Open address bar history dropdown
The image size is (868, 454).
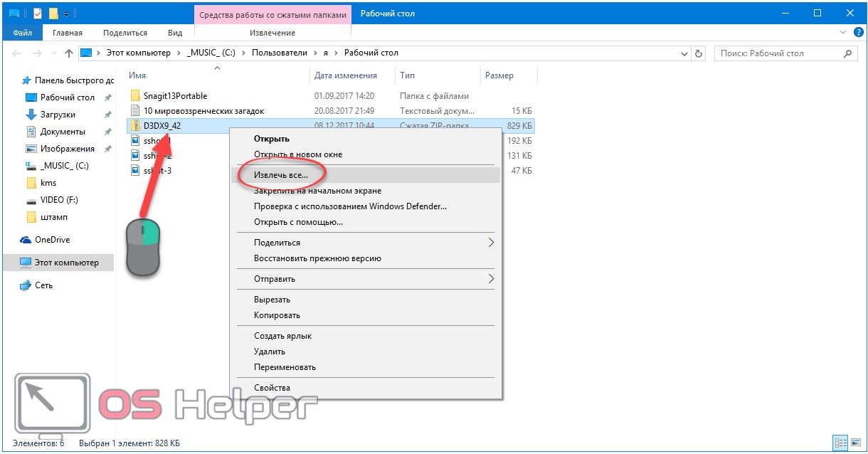pos(684,53)
